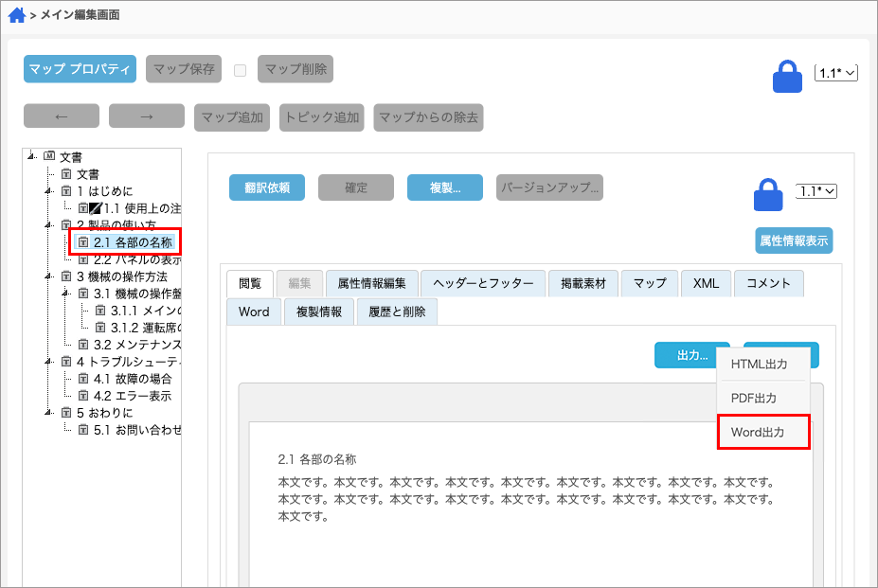The image size is (878, 588).
Task: Click topic icon of 3.1.1 メイン
Action: 100,311
